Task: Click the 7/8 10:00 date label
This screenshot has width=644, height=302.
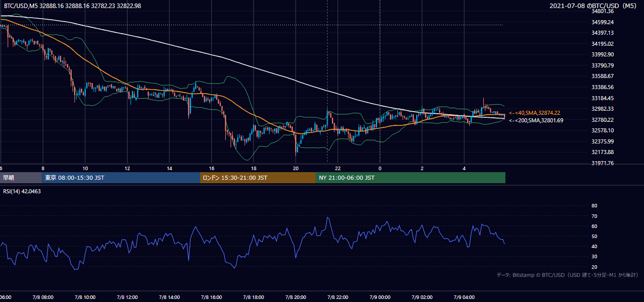Action: tap(85, 297)
